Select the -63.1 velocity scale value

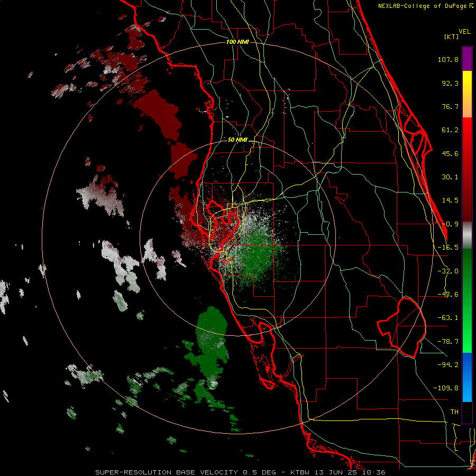tap(448, 318)
